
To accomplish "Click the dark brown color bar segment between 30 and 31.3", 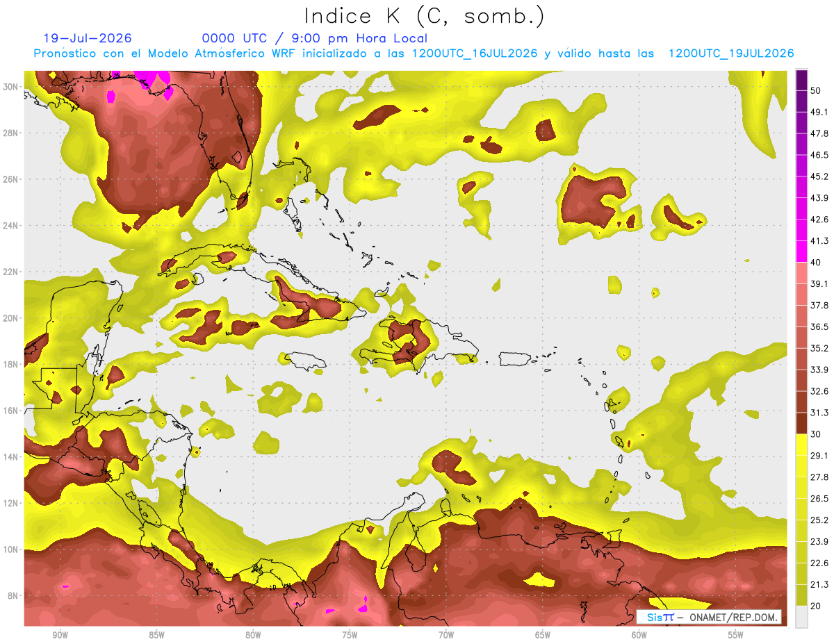I will click(x=802, y=423).
